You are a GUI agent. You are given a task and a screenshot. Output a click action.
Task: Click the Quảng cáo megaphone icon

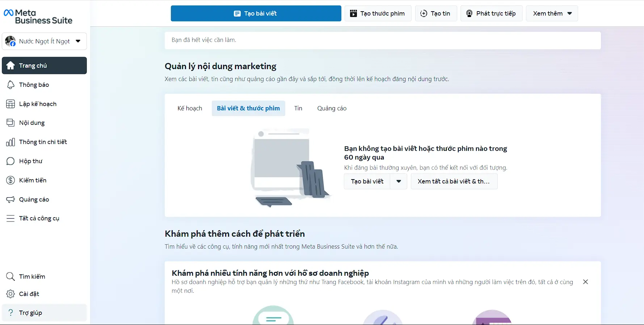coord(10,199)
